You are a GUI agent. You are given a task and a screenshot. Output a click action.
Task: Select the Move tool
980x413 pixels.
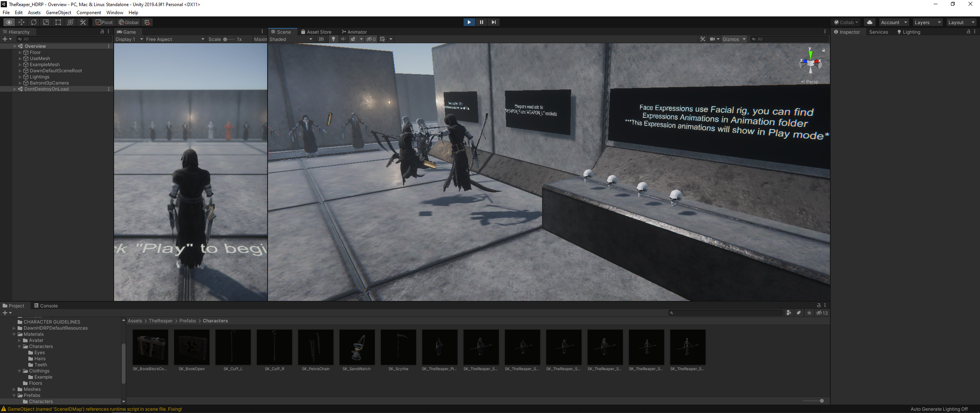click(21, 22)
